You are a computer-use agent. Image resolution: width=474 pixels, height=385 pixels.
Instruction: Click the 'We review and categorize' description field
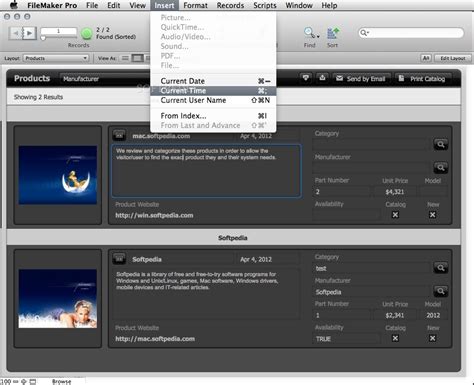coord(206,171)
